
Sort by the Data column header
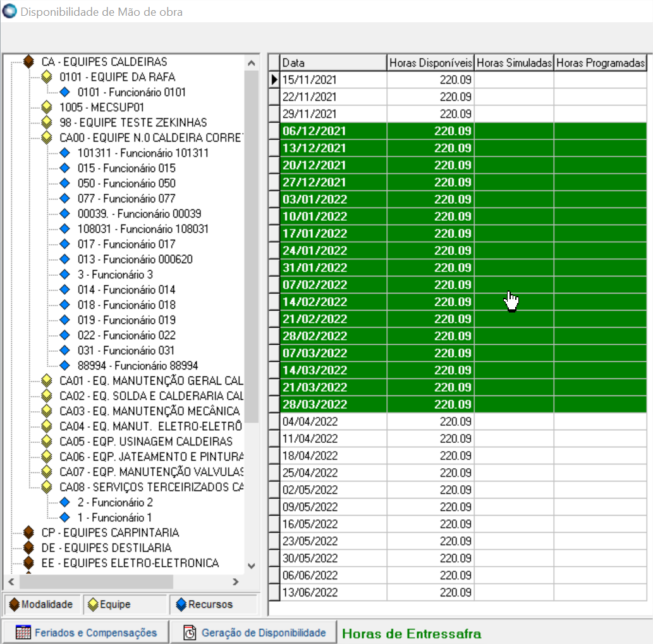pyautogui.click(x=333, y=63)
